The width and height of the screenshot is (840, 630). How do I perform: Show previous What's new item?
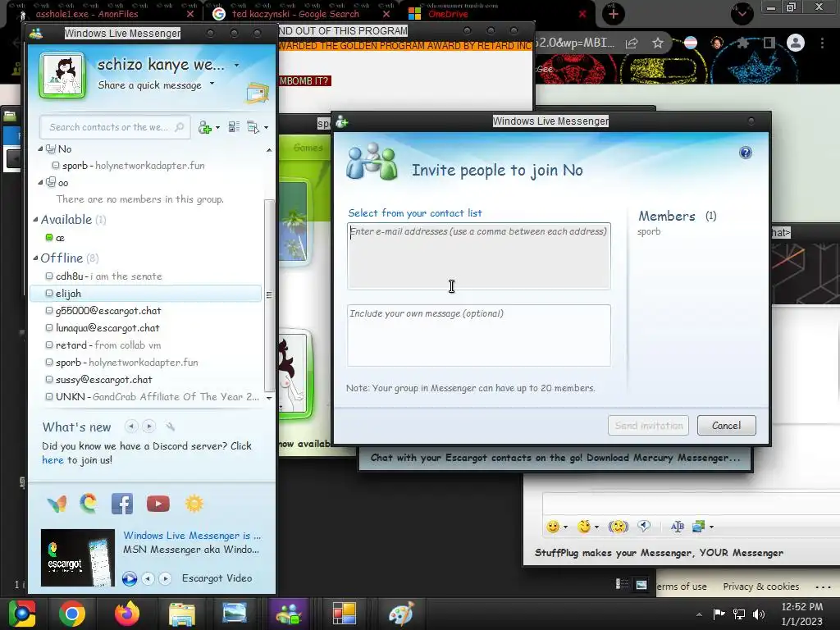pos(130,427)
